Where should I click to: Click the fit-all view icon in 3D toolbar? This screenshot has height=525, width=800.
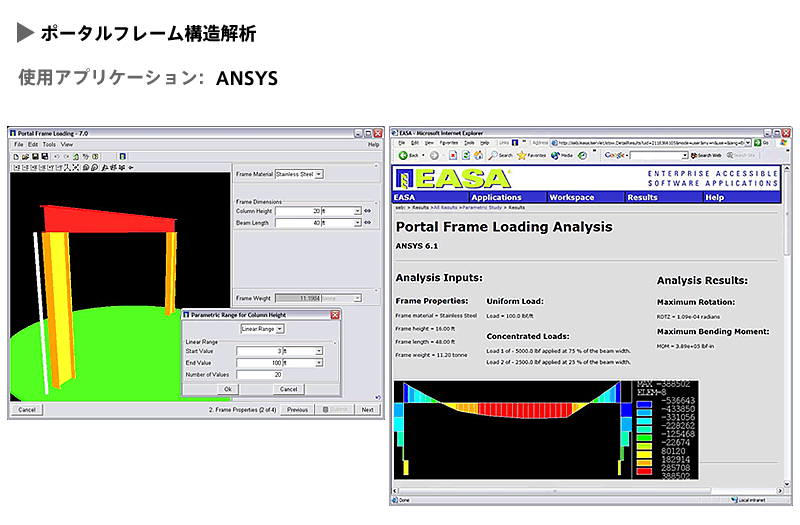click(76, 167)
